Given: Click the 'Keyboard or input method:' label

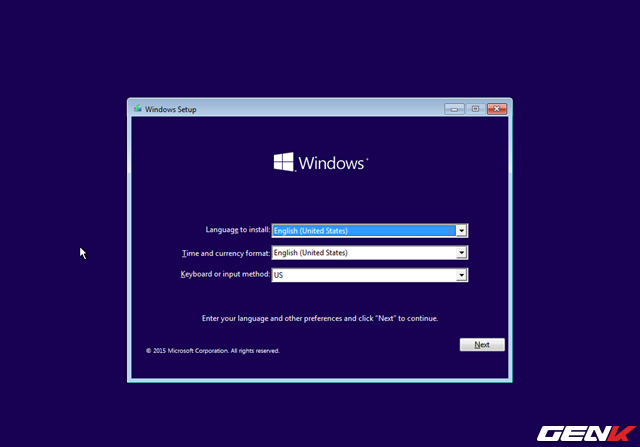Looking at the screenshot, I should (225, 274).
